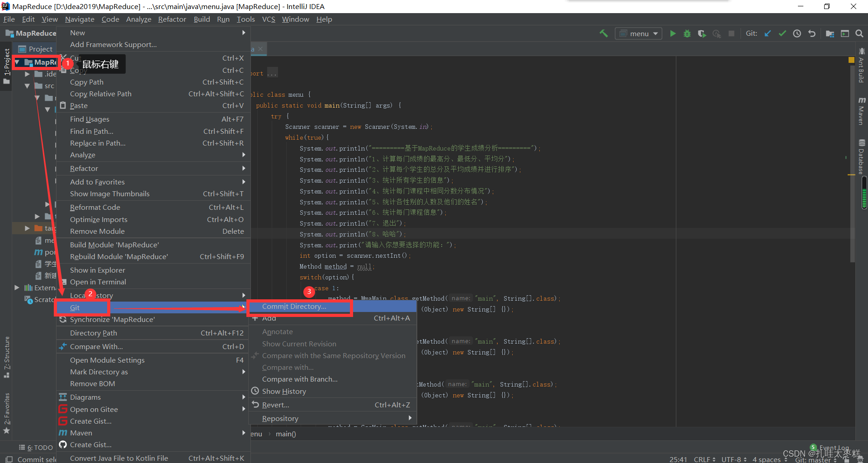
Task: Choose Open Module Settings
Action: click(154, 360)
